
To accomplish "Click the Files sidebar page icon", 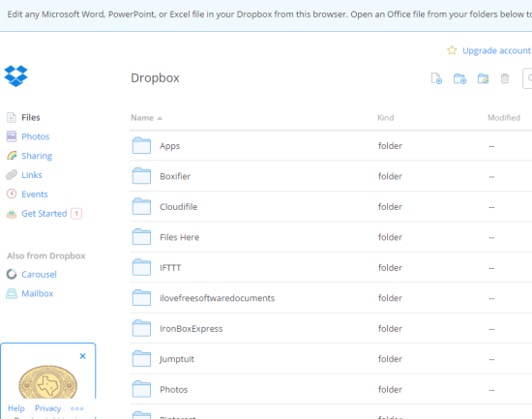I will click(12, 117).
